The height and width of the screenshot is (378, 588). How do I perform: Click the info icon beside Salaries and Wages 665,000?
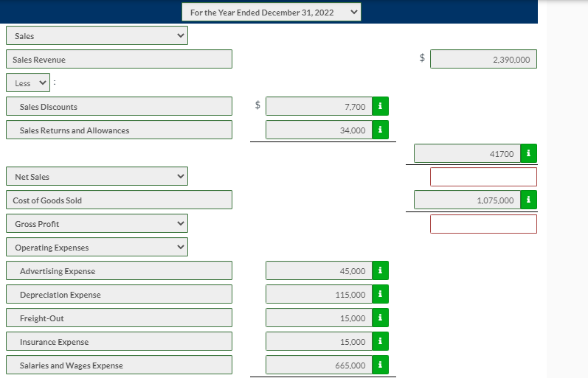[380, 365]
